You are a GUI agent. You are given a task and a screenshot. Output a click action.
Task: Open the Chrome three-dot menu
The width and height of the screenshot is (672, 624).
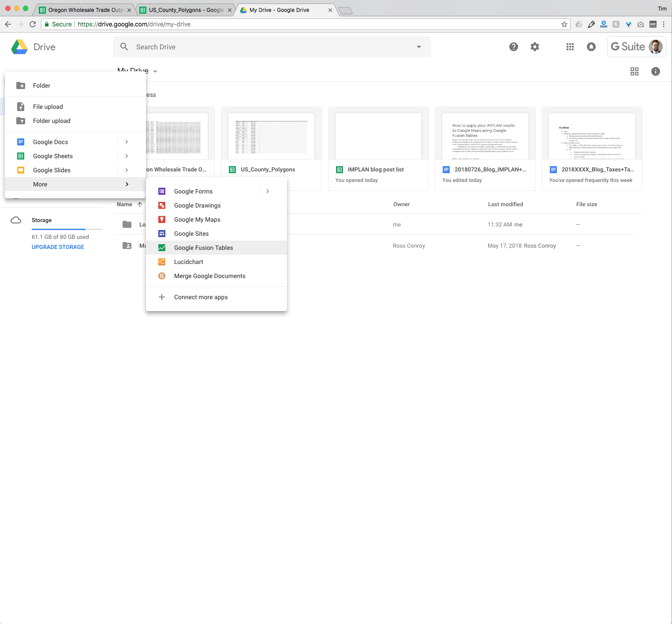(x=664, y=24)
